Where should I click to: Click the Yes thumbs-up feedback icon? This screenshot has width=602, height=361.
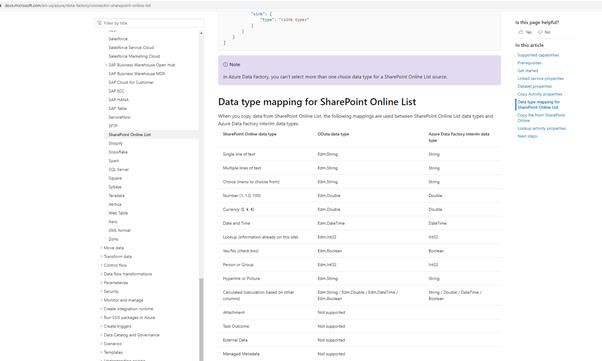[x=521, y=32]
